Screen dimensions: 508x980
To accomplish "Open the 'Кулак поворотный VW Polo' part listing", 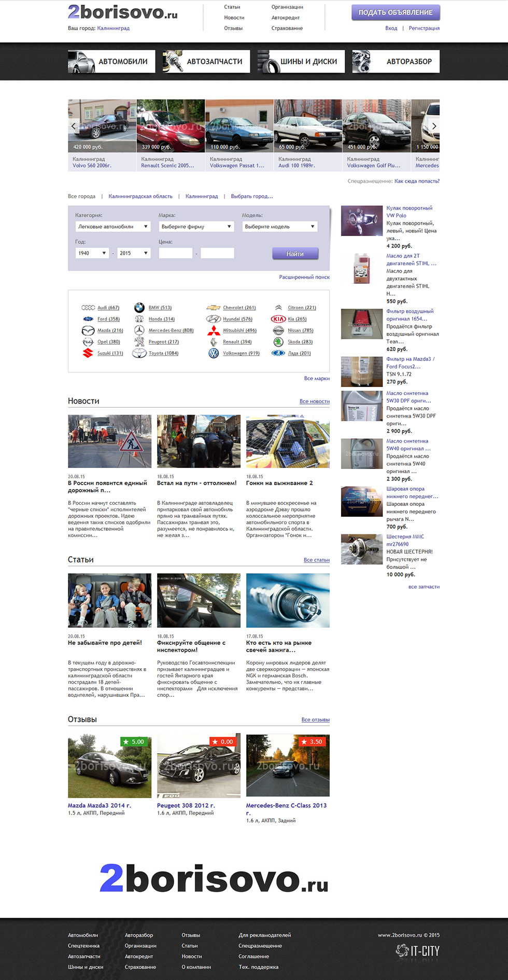I will (409, 212).
